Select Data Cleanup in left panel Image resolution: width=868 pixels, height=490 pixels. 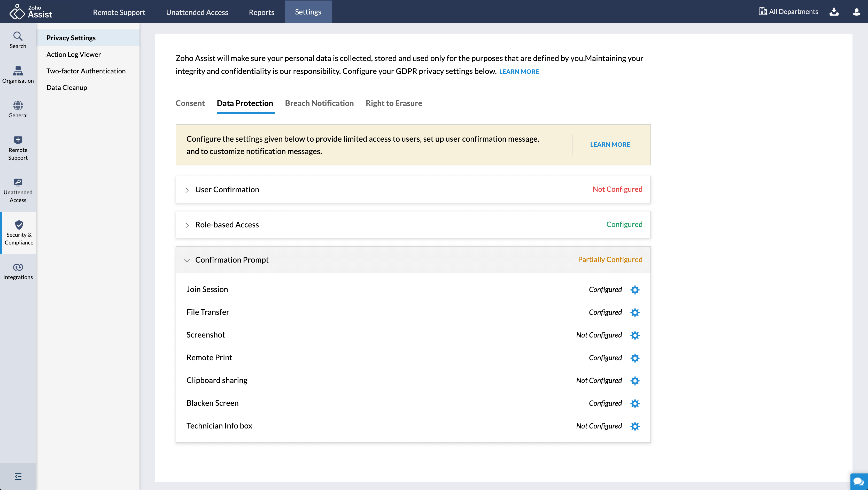tap(67, 87)
